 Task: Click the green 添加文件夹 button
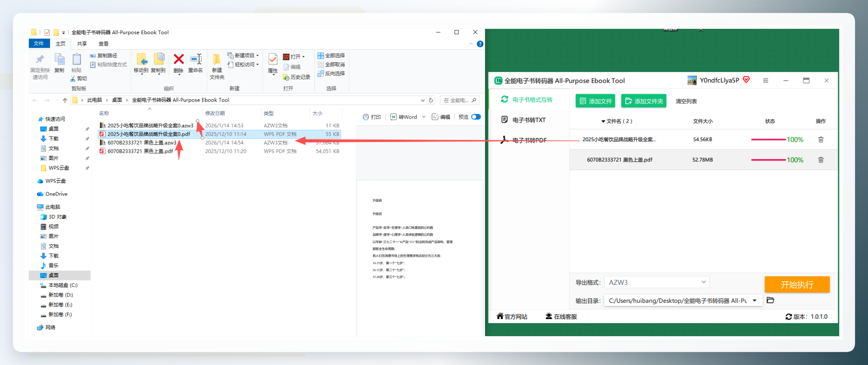click(x=644, y=101)
